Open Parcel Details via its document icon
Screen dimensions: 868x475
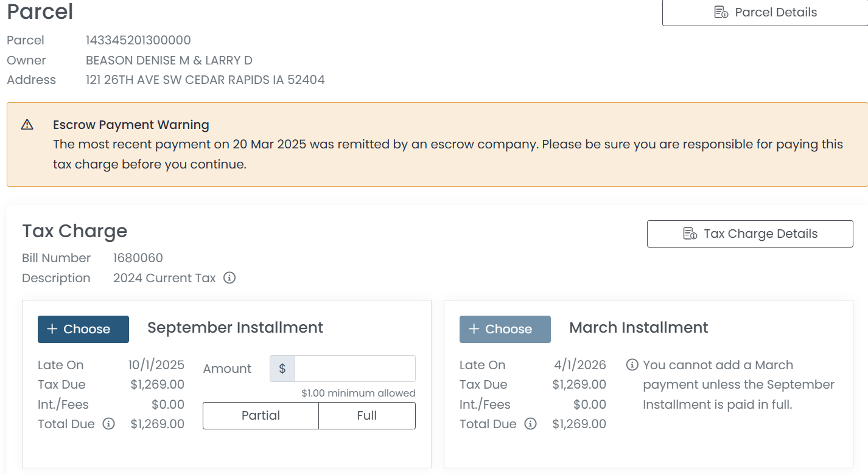pyautogui.click(x=721, y=13)
